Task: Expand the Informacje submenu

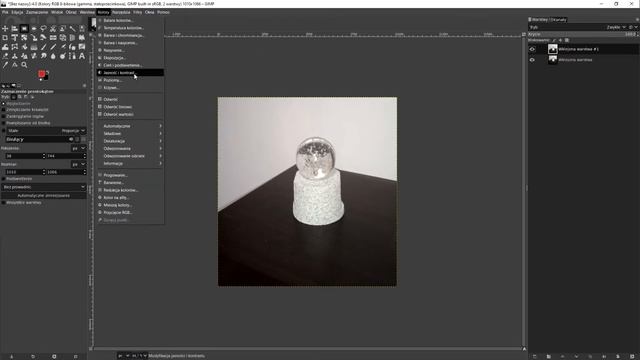Action: pos(130,163)
